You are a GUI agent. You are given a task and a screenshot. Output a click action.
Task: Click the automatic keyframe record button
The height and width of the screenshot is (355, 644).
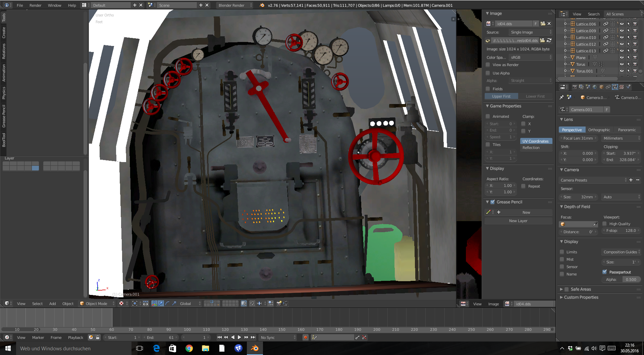click(305, 338)
